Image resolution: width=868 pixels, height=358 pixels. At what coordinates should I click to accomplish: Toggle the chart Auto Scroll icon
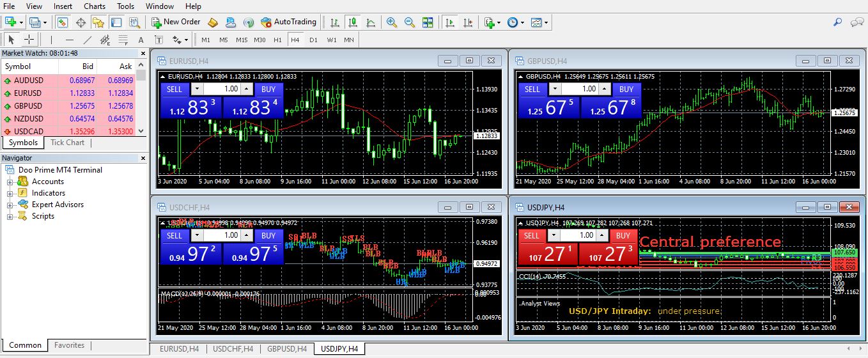(451, 22)
